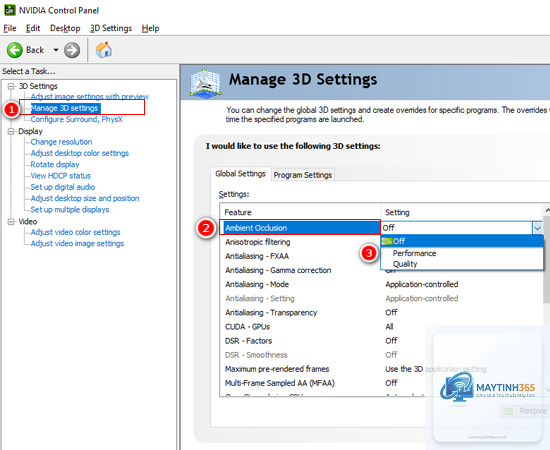This screenshot has height=450, width=550.
Task: Open Change resolution task link
Action: coord(61,142)
